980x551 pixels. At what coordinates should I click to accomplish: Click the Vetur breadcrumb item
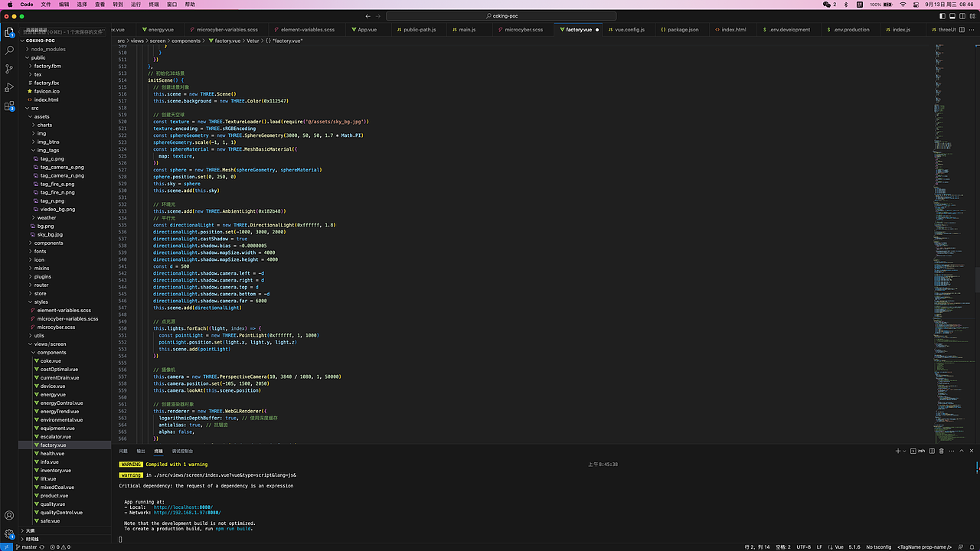253,41
